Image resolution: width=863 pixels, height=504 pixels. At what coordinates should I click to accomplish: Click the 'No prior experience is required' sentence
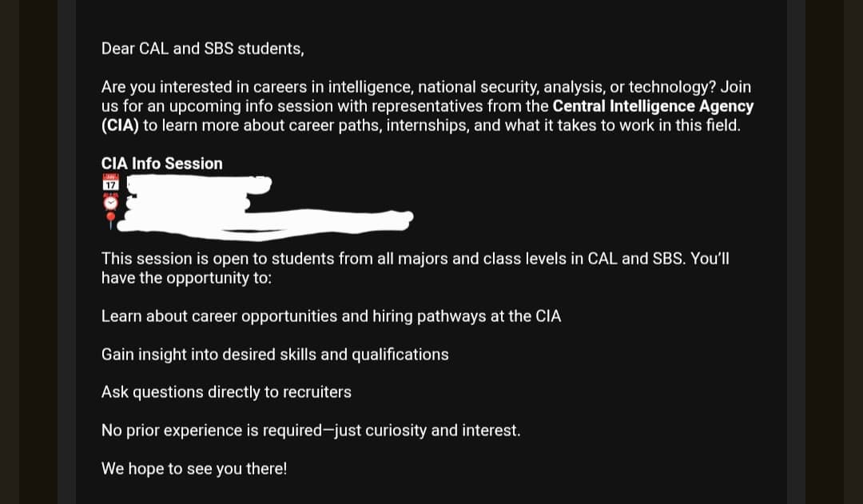tap(311, 431)
